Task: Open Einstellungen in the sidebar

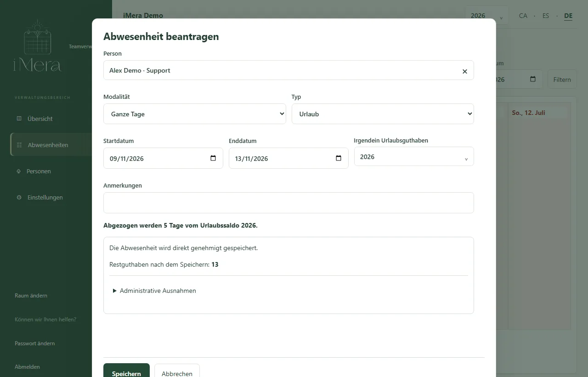Action: pyautogui.click(x=45, y=197)
